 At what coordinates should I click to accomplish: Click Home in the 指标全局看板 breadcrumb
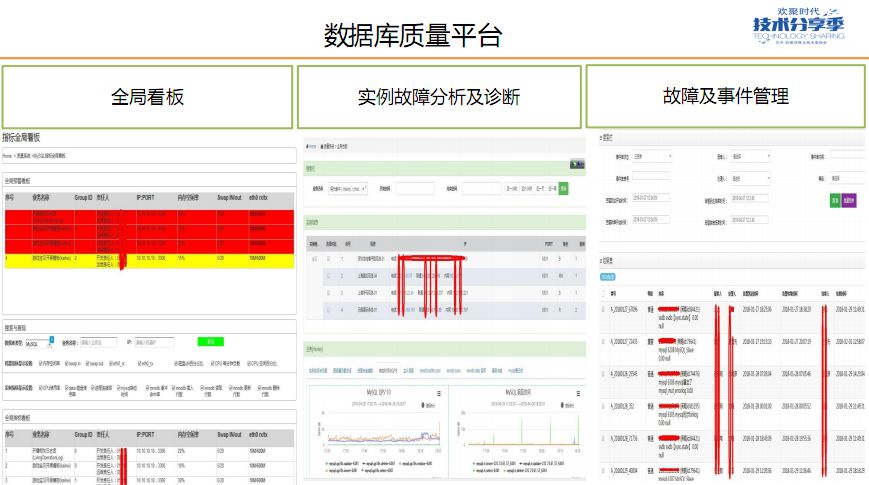7,156
